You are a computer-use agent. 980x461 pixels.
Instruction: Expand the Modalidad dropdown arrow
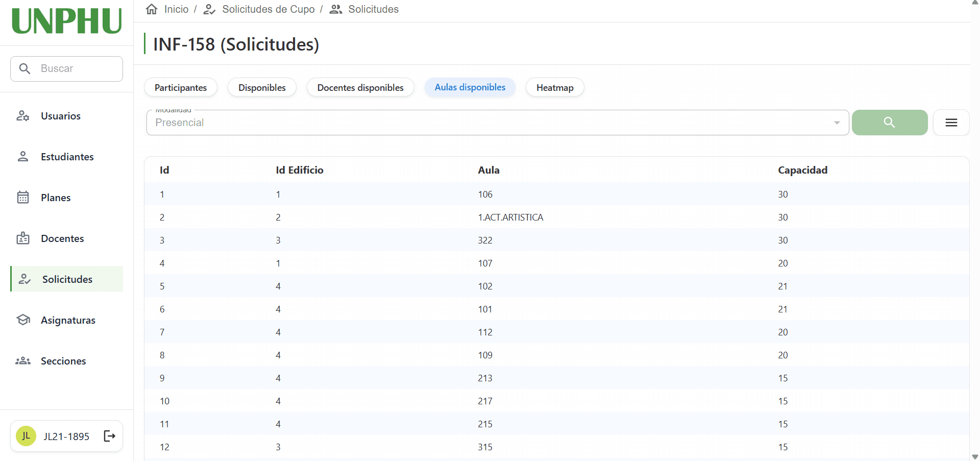837,123
